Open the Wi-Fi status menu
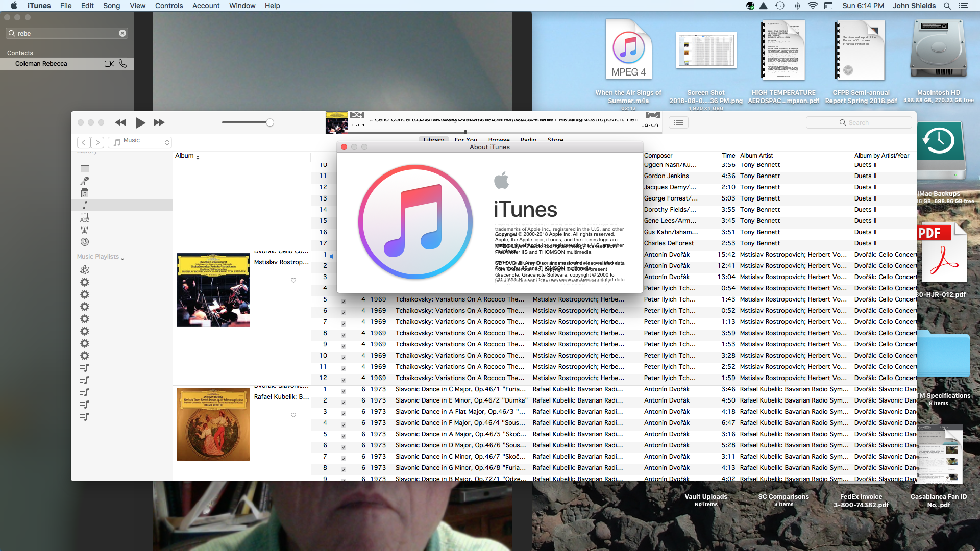980x551 pixels. coord(813,6)
